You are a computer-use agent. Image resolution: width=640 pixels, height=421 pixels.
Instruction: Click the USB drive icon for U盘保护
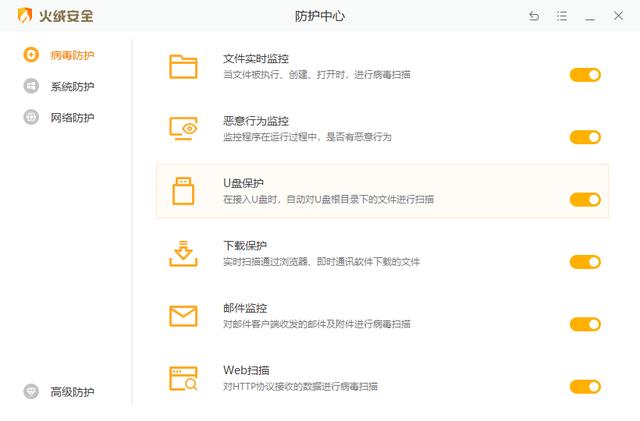pos(183,191)
